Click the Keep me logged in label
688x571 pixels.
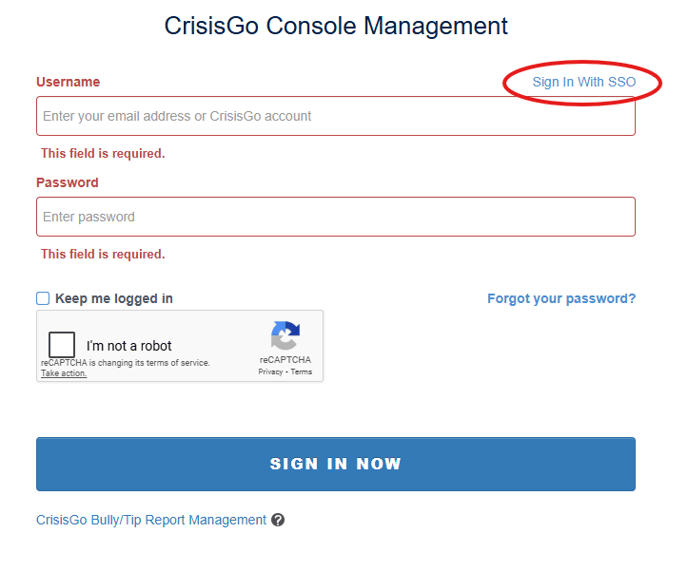tap(114, 298)
